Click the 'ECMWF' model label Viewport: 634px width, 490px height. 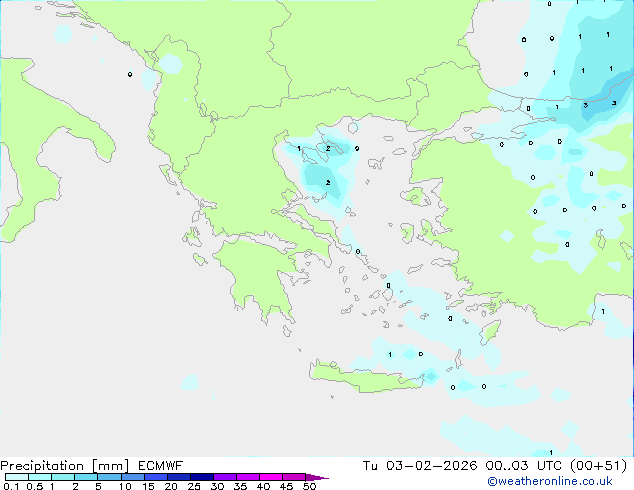(x=161, y=466)
